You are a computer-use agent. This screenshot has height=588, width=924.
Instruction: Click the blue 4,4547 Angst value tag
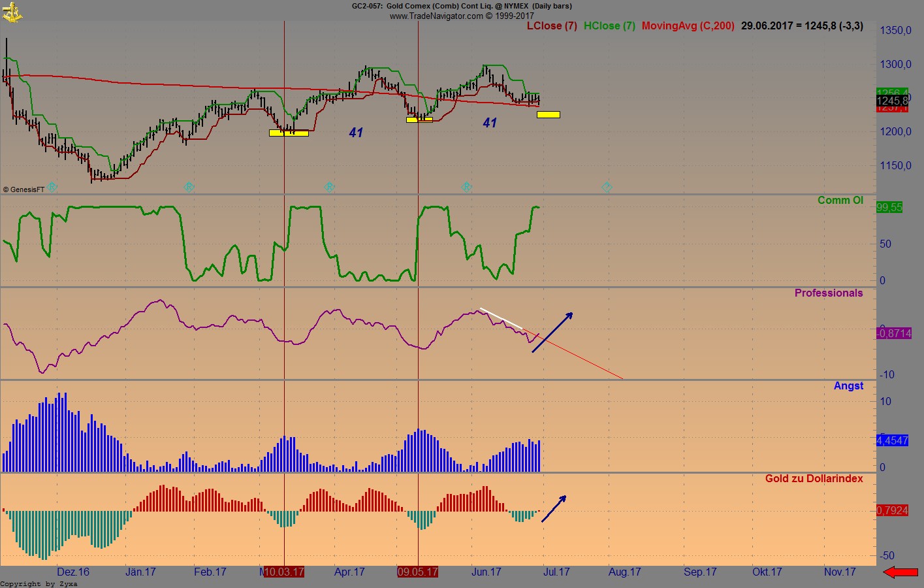(893, 441)
